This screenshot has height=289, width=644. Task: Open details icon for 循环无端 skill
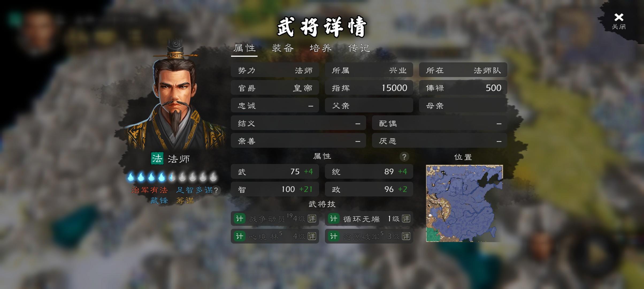point(406,219)
